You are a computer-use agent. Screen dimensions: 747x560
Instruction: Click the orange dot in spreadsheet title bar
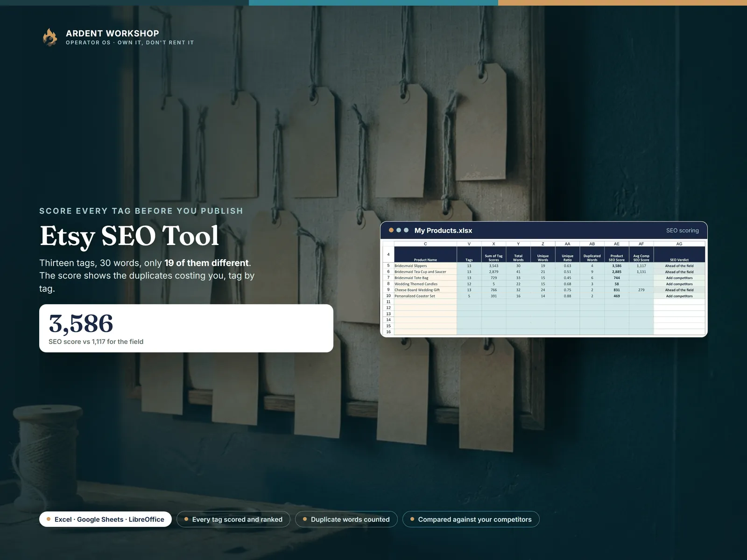pos(391,230)
